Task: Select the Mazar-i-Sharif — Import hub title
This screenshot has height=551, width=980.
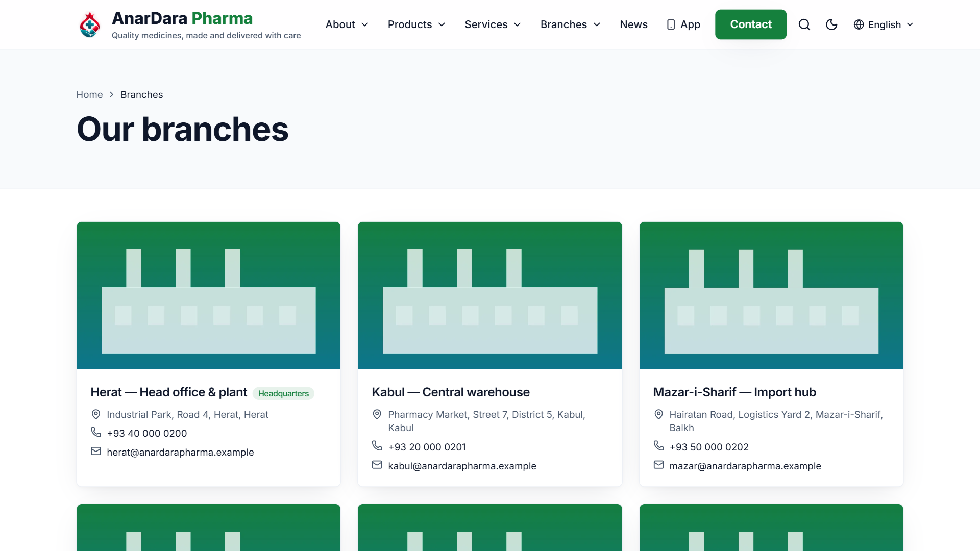Action: (734, 392)
